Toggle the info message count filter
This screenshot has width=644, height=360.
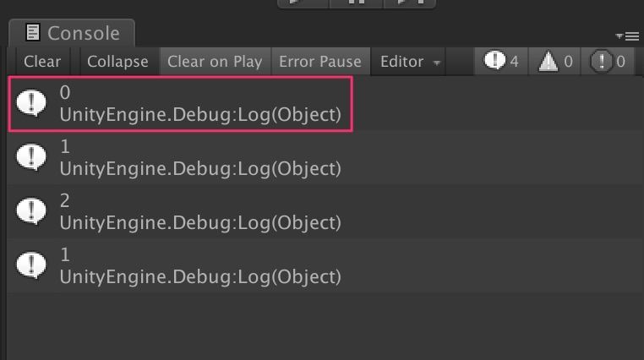point(501,62)
